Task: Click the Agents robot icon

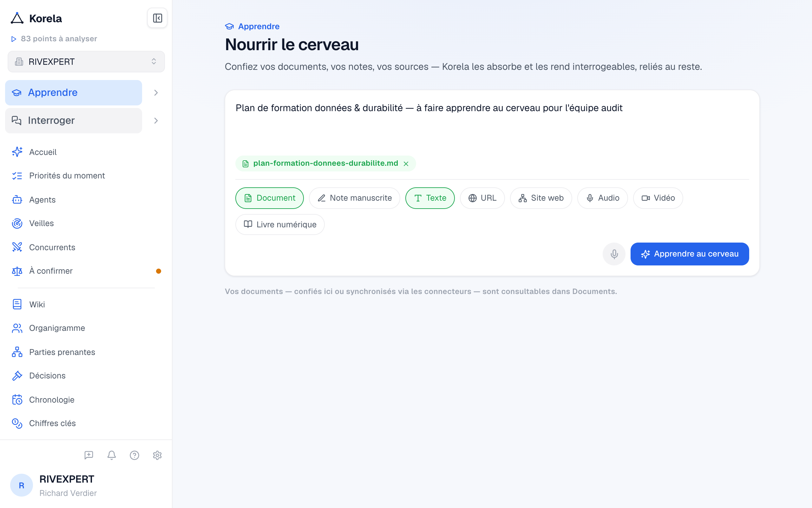Action: pyautogui.click(x=17, y=200)
